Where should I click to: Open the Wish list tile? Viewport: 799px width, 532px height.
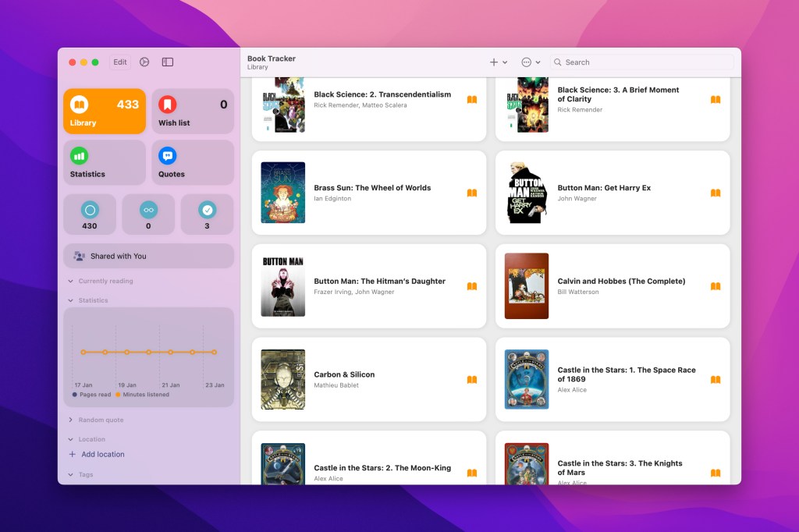point(193,111)
